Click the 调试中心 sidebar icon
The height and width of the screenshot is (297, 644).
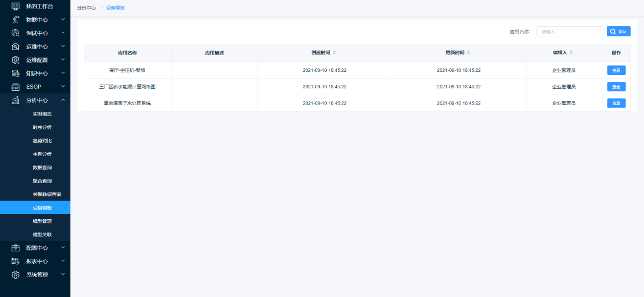tap(15, 33)
